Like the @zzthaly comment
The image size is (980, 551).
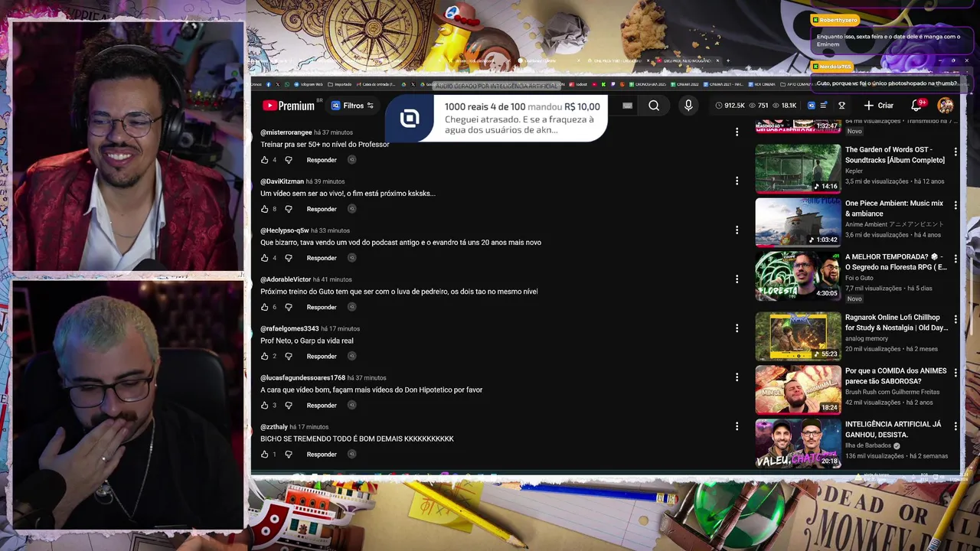[265, 454]
